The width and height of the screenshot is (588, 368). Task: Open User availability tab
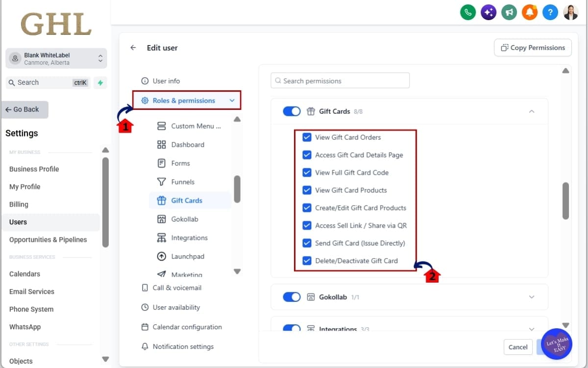171,308
